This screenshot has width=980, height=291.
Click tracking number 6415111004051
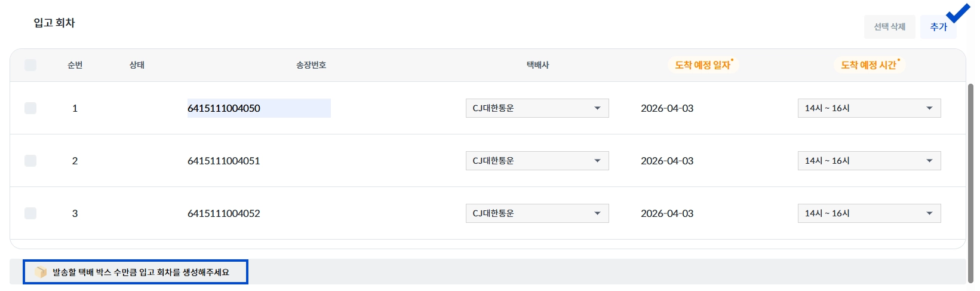(x=224, y=161)
